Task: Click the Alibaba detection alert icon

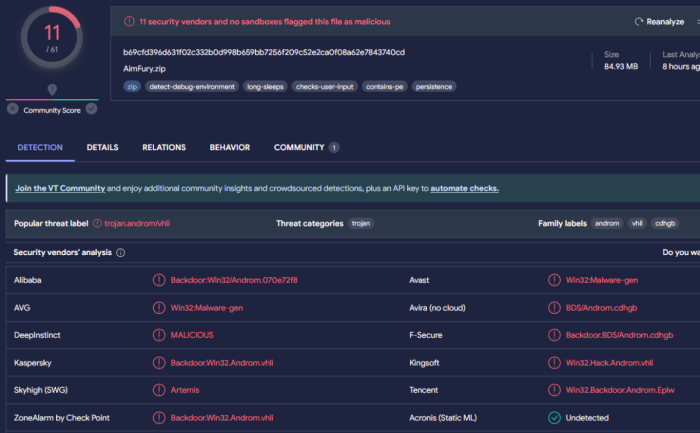Action: (x=159, y=280)
